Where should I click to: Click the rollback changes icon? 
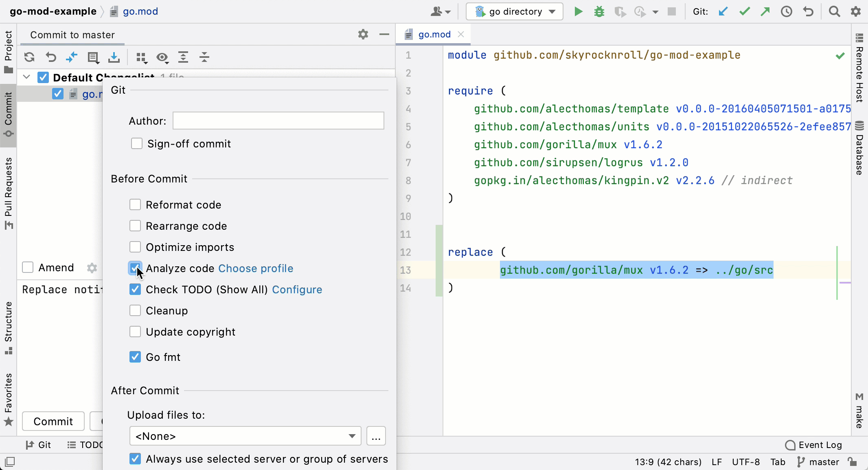[x=51, y=57]
